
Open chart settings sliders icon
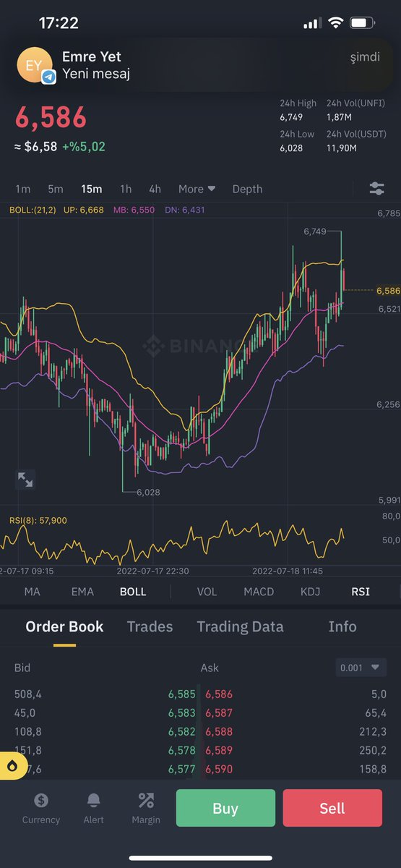[376, 189]
